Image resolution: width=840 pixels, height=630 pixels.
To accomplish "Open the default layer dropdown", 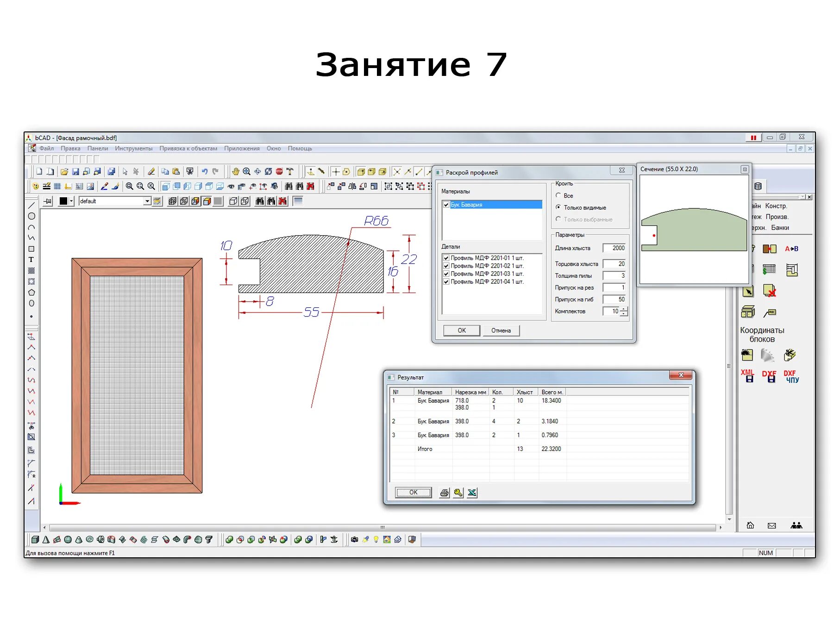I will pos(147,201).
